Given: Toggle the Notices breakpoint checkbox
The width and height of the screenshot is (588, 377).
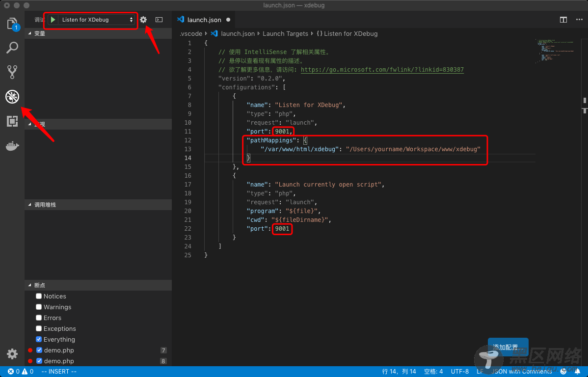Looking at the screenshot, I should pyautogui.click(x=39, y=296).
